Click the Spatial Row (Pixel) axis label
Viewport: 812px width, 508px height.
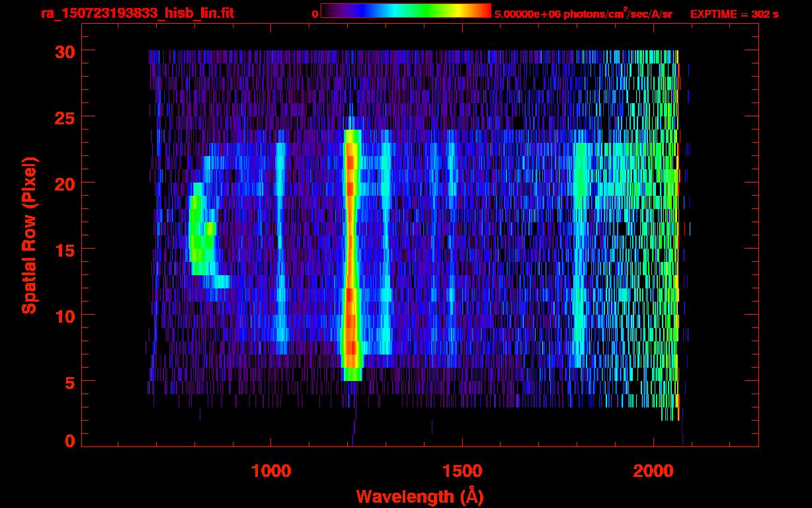29,235
